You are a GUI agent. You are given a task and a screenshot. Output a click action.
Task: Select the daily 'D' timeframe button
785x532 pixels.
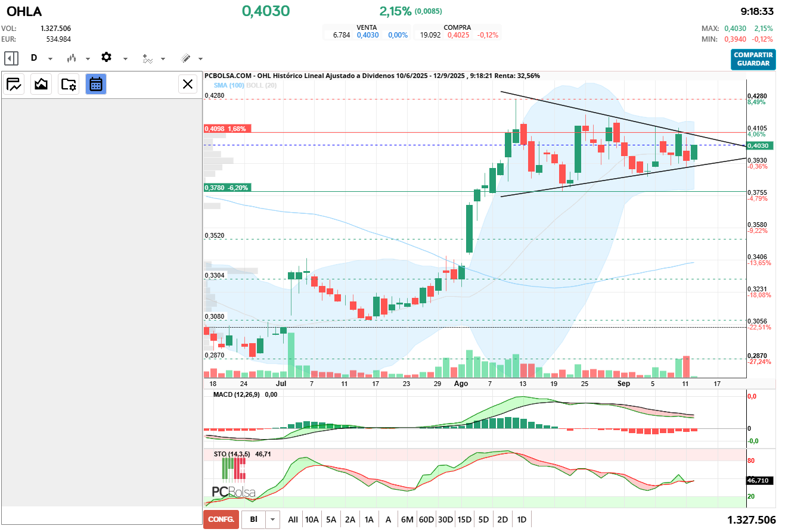[x=34, y=58]
